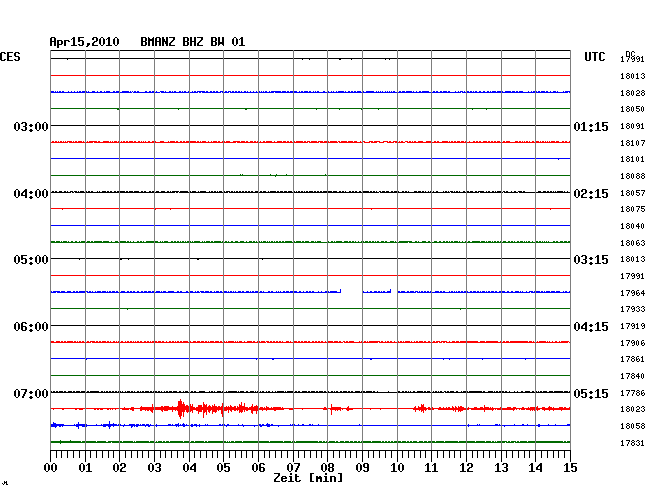Select the offset value 18063

633,243
